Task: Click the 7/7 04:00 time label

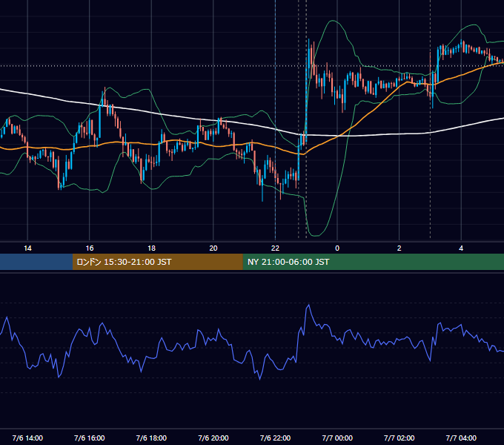Action: (461, 438)
